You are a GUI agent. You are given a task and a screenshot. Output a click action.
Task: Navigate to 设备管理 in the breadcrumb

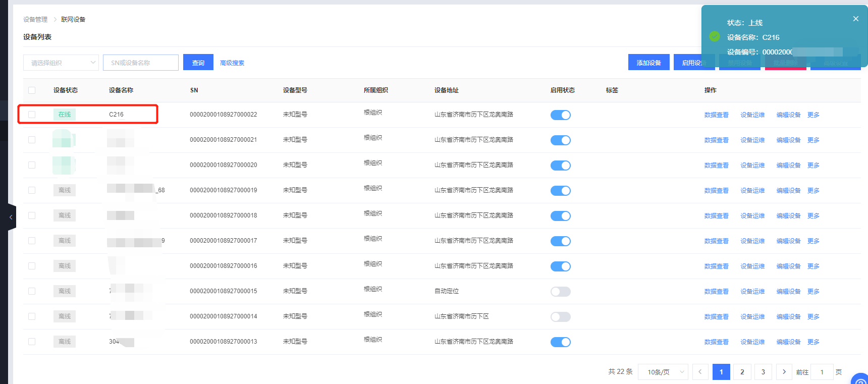coord(35,20)
